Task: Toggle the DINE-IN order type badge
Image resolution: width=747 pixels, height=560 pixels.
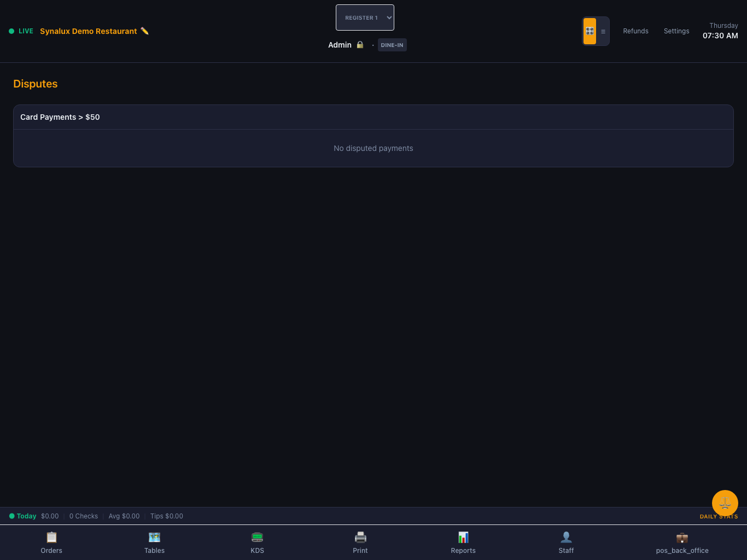Action: pyautogui.click(x=392, y=45)
